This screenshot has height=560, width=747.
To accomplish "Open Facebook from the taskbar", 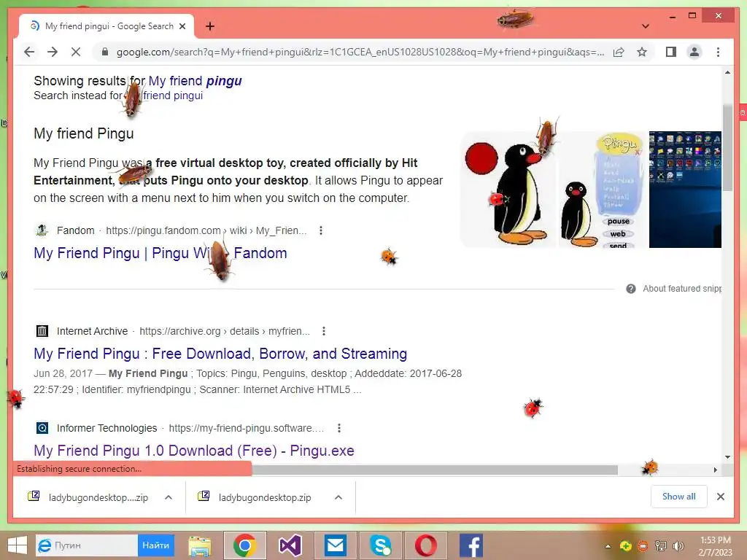I will pos(471,545).
